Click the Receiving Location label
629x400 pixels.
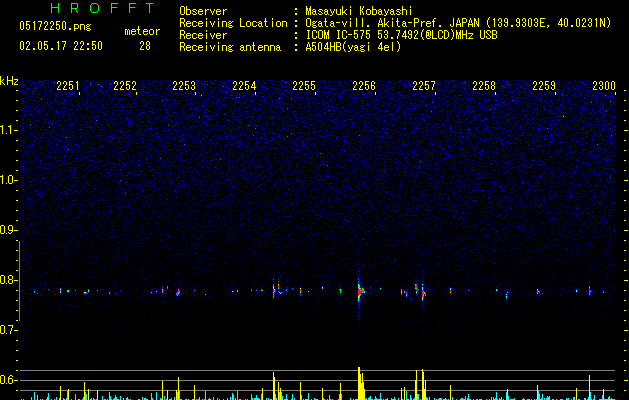233,23
